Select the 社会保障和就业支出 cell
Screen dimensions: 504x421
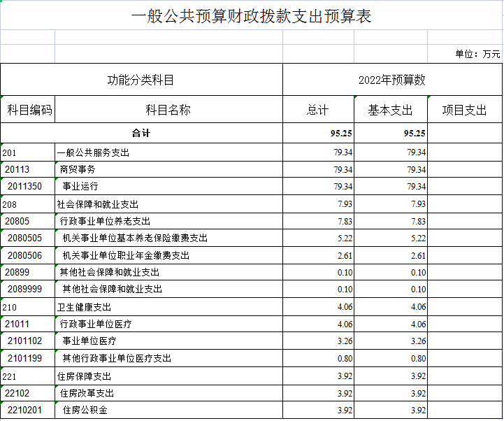168,204
